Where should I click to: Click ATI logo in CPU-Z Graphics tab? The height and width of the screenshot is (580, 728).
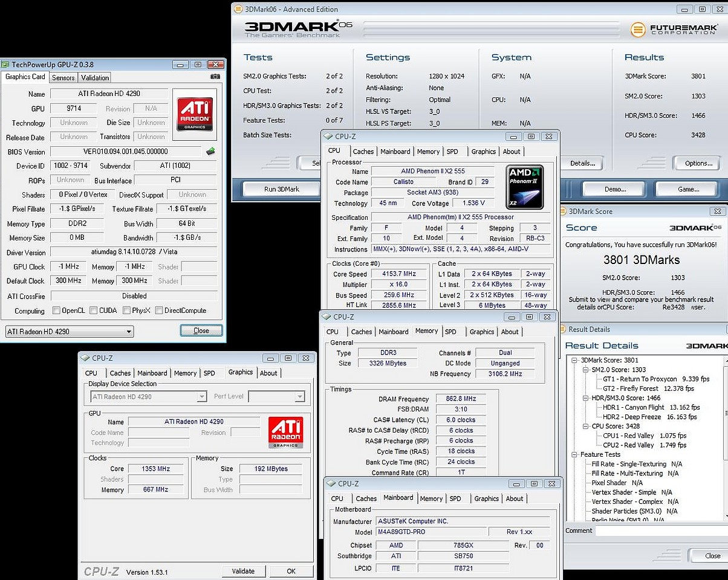(x=285, y=433)
